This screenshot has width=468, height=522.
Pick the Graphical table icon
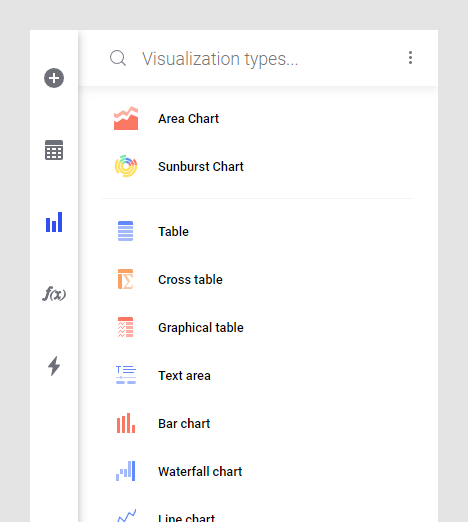pos(126,327)
